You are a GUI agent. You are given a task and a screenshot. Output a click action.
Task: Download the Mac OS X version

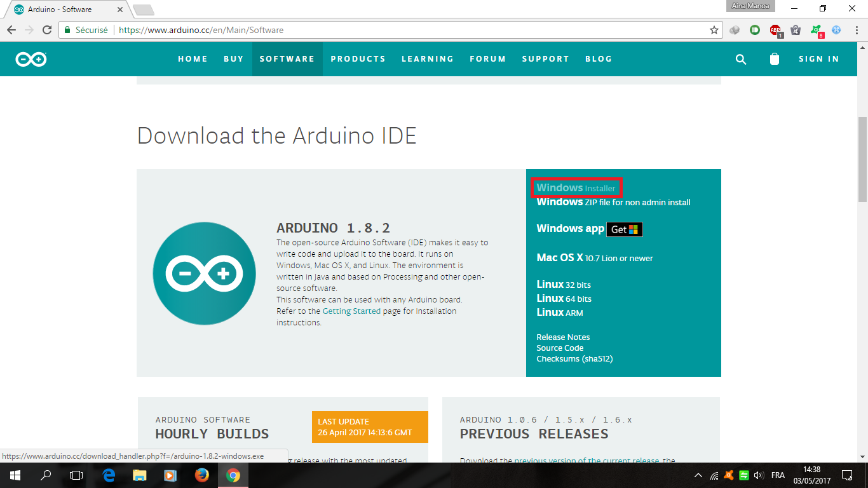595,258
